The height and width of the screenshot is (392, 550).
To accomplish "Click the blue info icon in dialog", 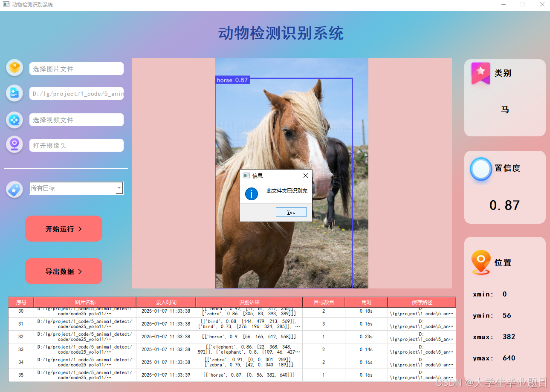I will click(252, 194).
